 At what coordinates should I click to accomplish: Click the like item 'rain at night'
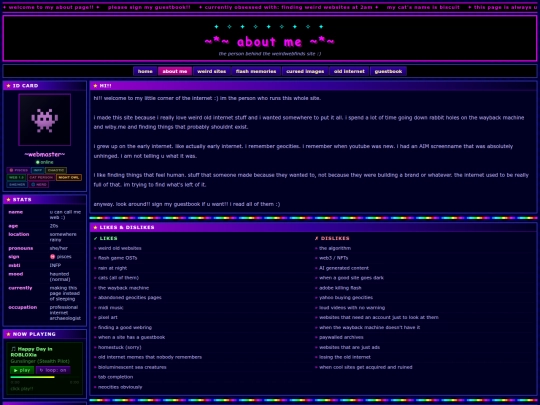coord(112,268)
